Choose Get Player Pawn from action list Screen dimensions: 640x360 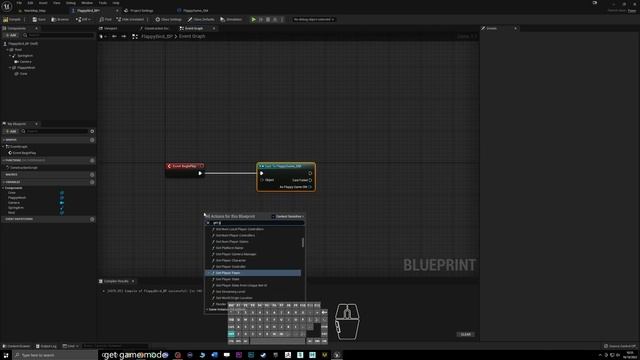click(x=253, y=273)
